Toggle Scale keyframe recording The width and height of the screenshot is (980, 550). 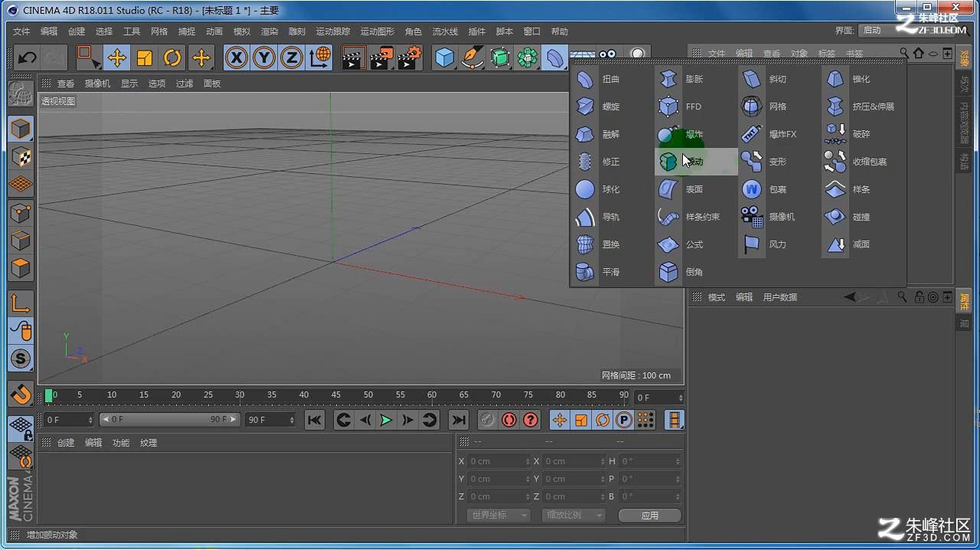point(581,420)
